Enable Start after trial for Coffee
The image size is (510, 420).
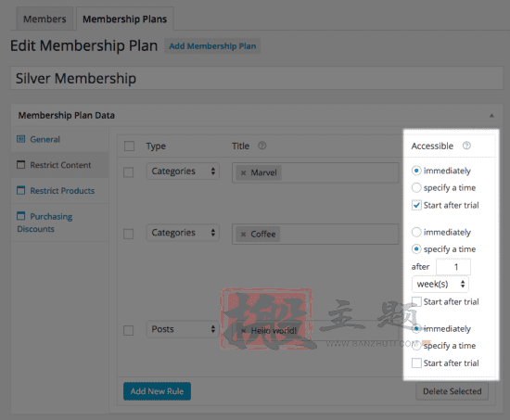coord(416,301)
